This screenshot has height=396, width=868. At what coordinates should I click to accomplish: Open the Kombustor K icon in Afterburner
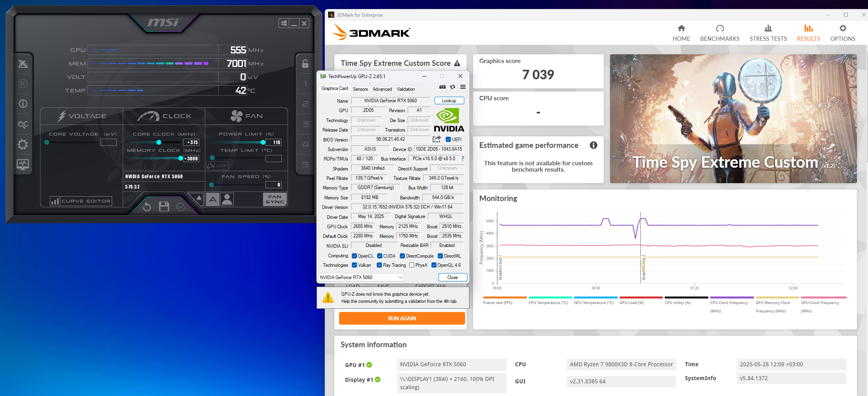point(23,84)
